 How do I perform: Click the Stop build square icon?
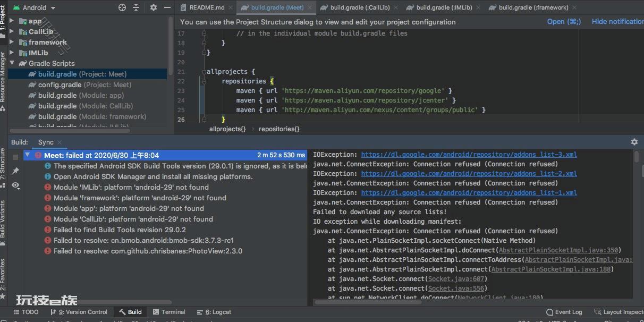tap(15, 157)
